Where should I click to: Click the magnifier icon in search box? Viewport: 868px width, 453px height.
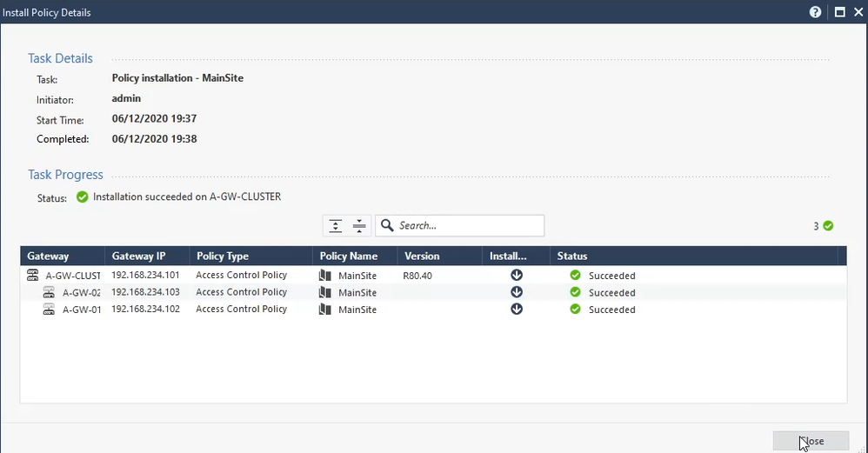(x=388, y=226)
